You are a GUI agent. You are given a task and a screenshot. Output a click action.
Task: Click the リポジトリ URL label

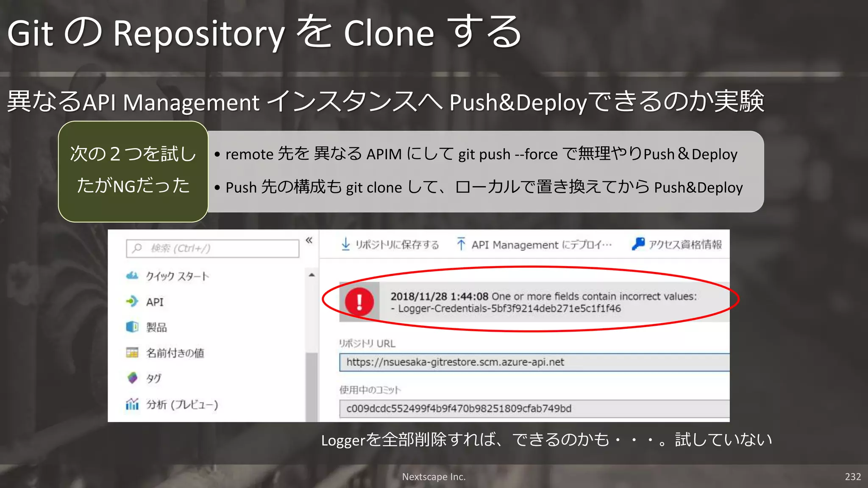[367, 344]
